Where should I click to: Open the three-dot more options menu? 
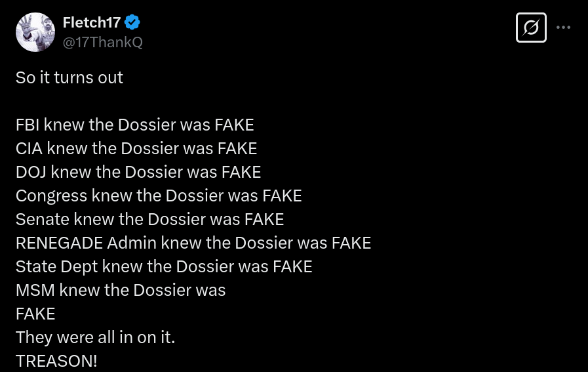click(563, 28)
